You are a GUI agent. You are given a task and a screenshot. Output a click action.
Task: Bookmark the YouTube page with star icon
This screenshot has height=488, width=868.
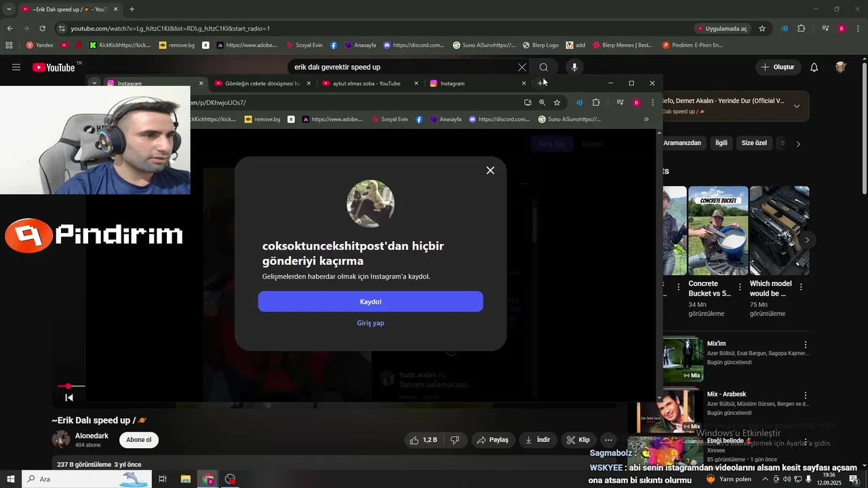762,28
